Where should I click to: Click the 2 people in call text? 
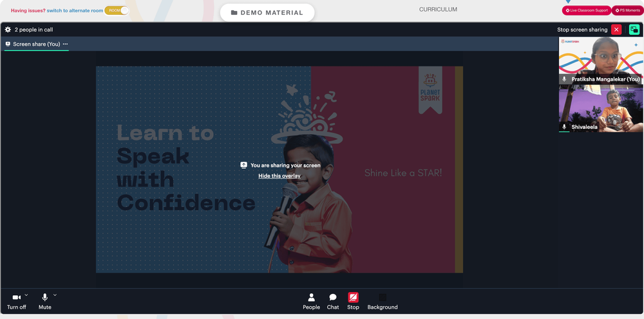[33, 30]
